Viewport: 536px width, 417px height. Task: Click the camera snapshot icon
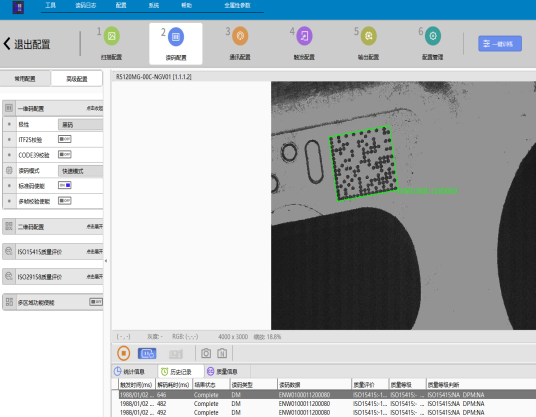point(206,353)
